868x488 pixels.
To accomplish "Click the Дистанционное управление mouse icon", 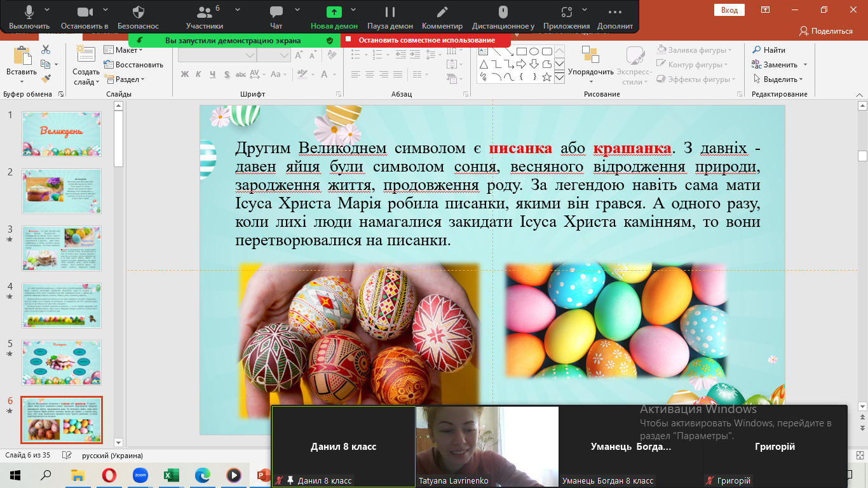I will tap(503, 12).
